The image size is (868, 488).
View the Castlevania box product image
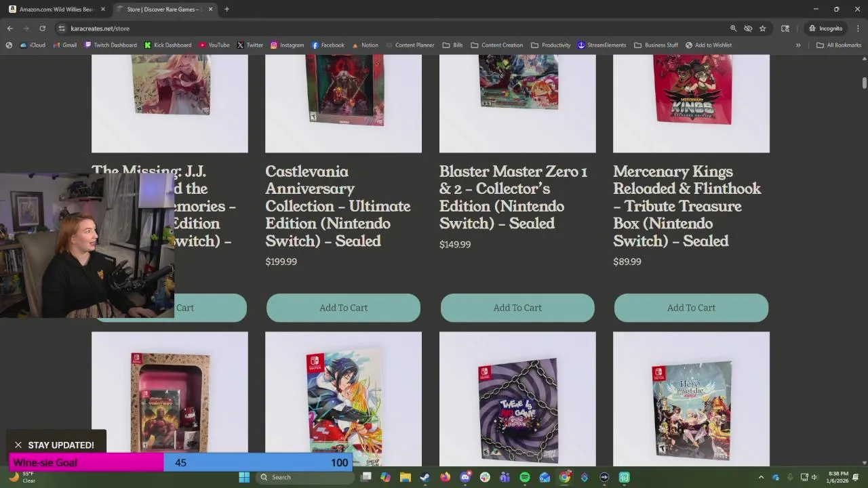pyautogui.click(x=343, y=104)
